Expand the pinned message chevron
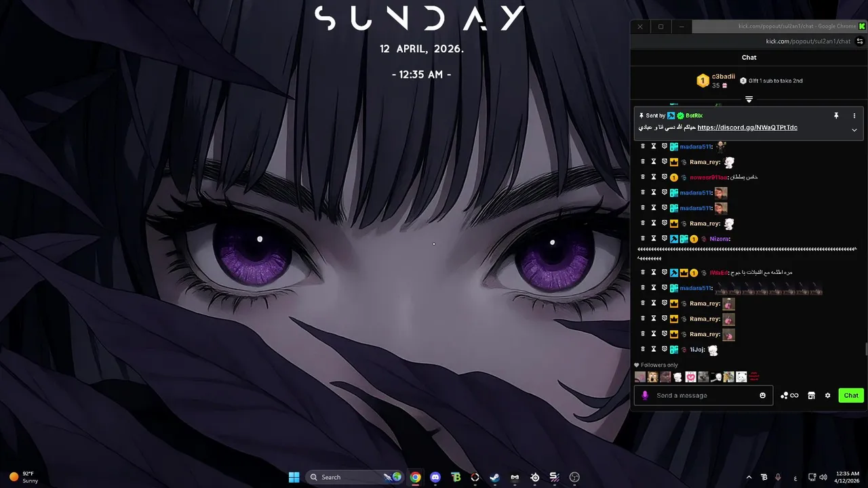The image size is (868, 488). click(x=854, y=129)
